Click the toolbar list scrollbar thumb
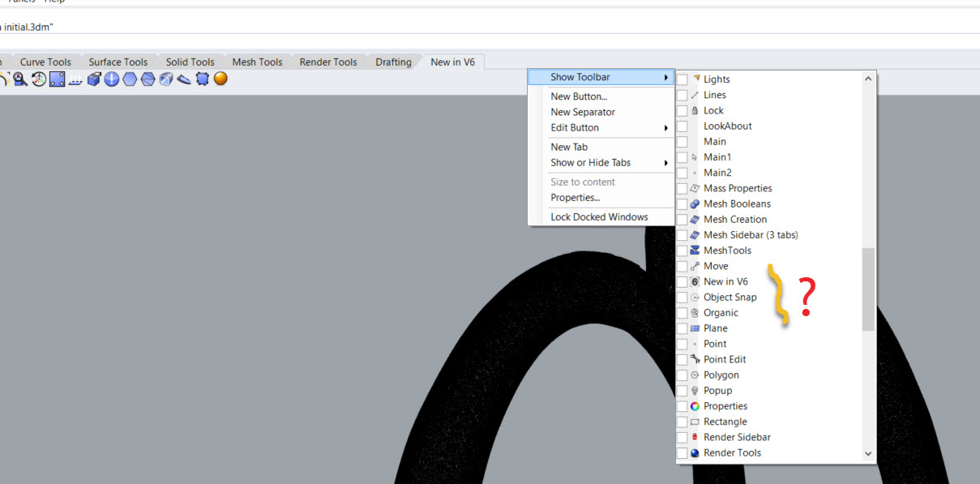Screen dimensions: 980x484 (868, 289)
